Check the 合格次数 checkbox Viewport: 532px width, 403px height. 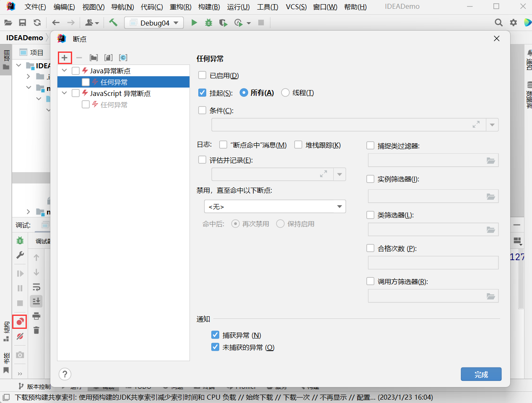click(370, 248)
